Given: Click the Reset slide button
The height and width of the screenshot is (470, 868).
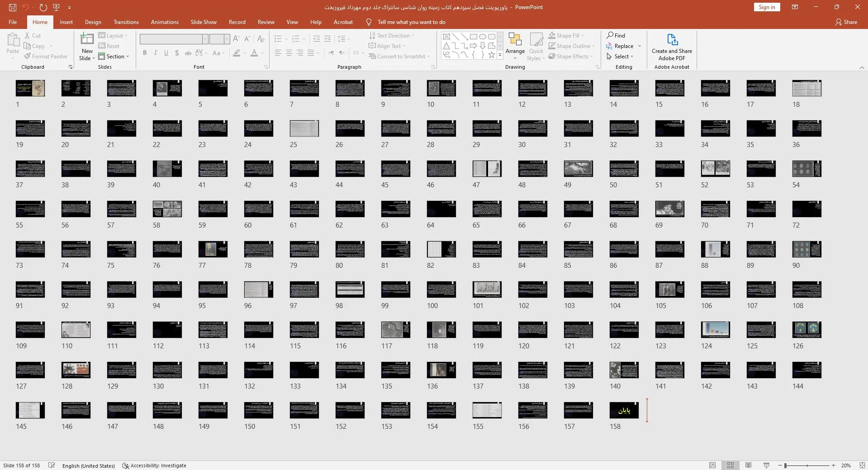Looking at the screenshot, I should (109, 46).
